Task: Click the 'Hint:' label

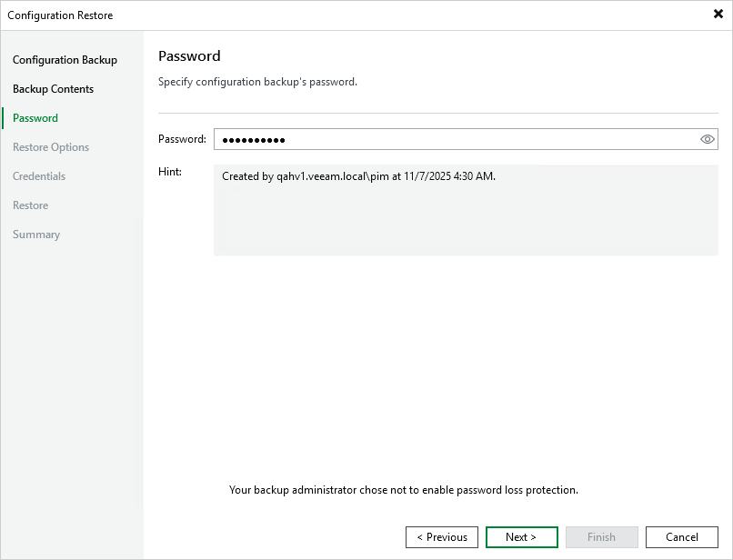Action: (170, 172)
